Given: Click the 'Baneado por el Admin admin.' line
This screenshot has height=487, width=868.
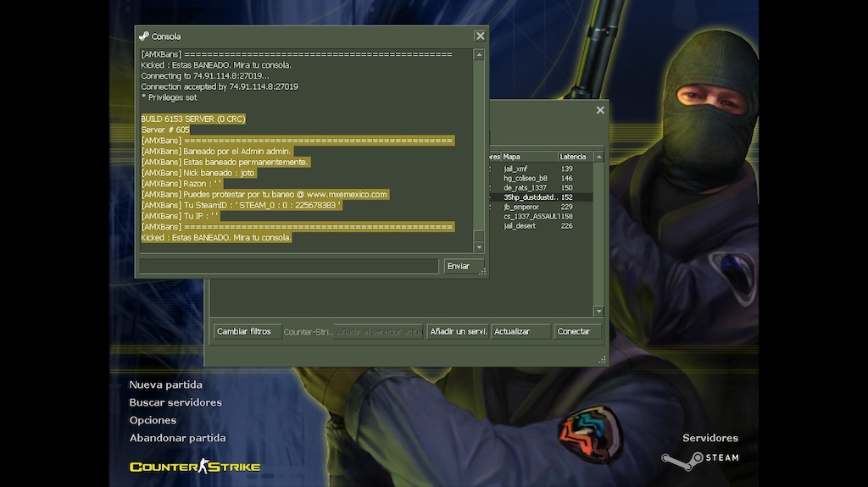Looking at the screenshot, I should (216, 152).
